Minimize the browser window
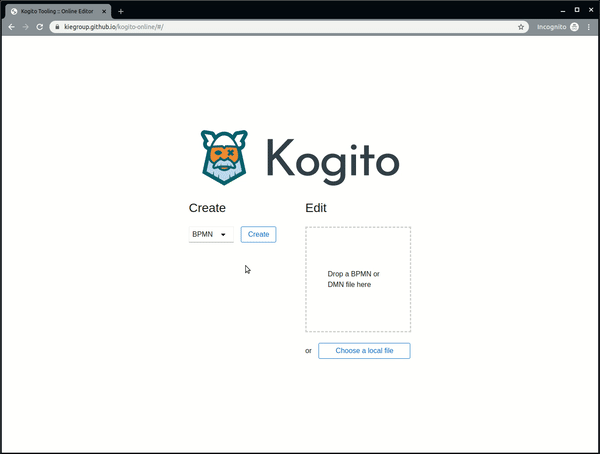The height and width of the screenshot is (454, 600). 563,11
